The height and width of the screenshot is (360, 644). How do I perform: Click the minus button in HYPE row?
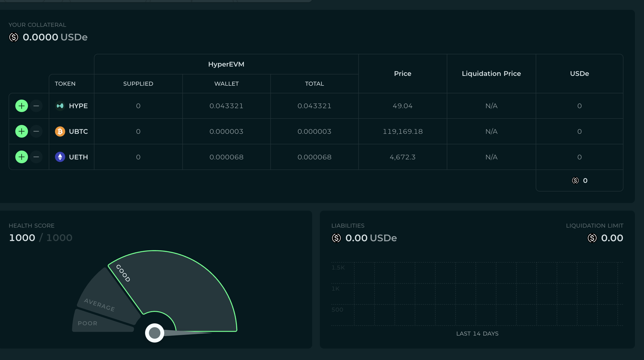click(x=36, y=106)
